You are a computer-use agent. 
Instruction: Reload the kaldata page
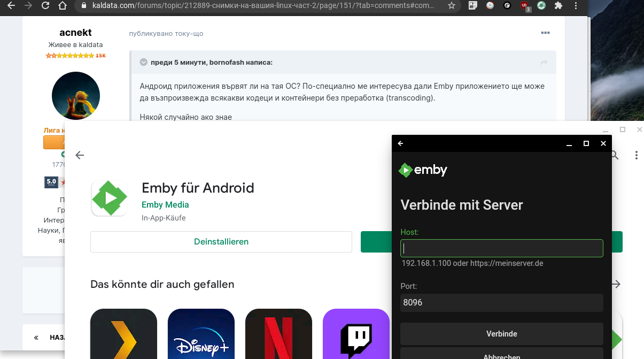tap(45, 6)
